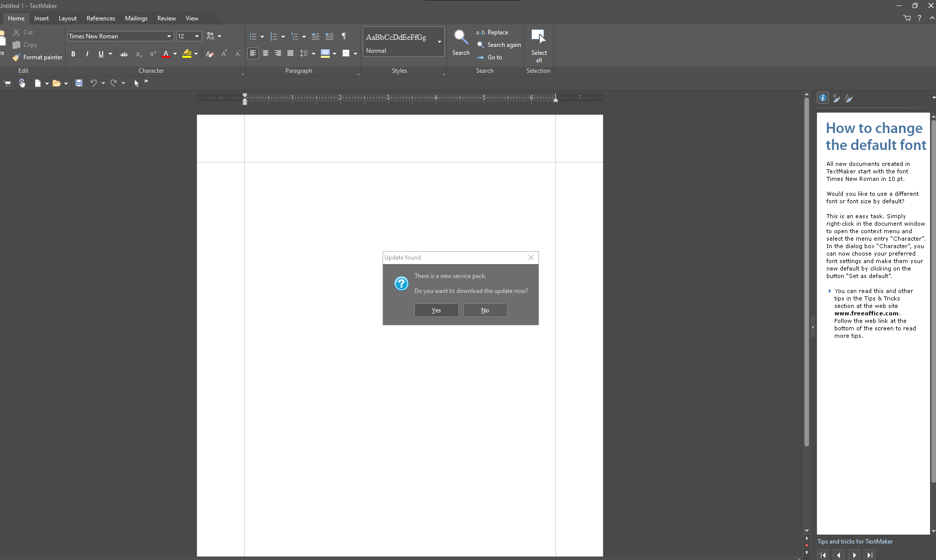Expand the bullet list dropdown arrow
Image resolution: width=936 pixels, height=560 pixels.
pos(262,36)
